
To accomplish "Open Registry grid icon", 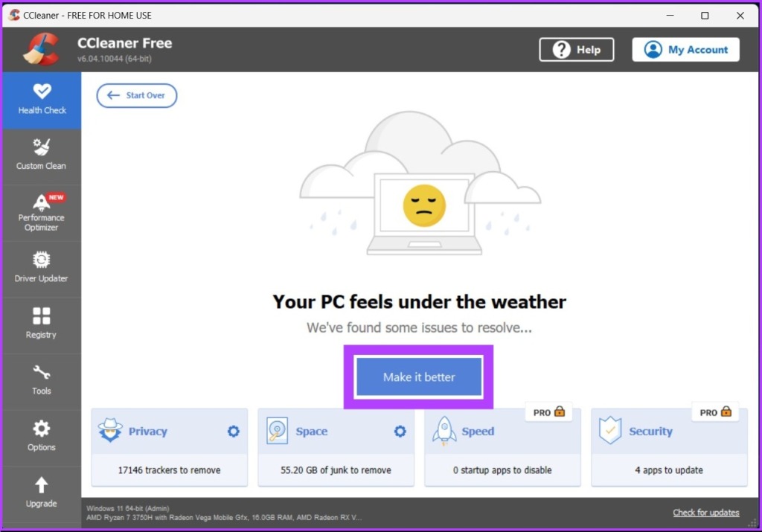I will click(42, 315).
